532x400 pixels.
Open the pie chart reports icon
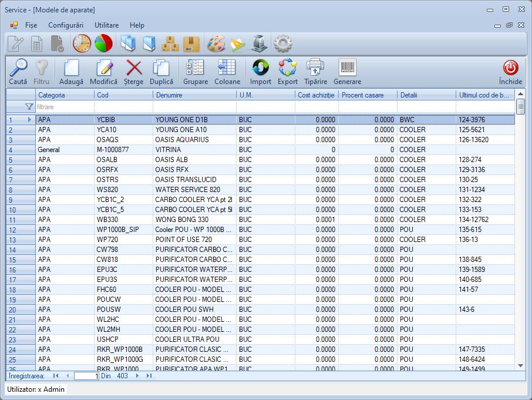[x=103, y=43]
